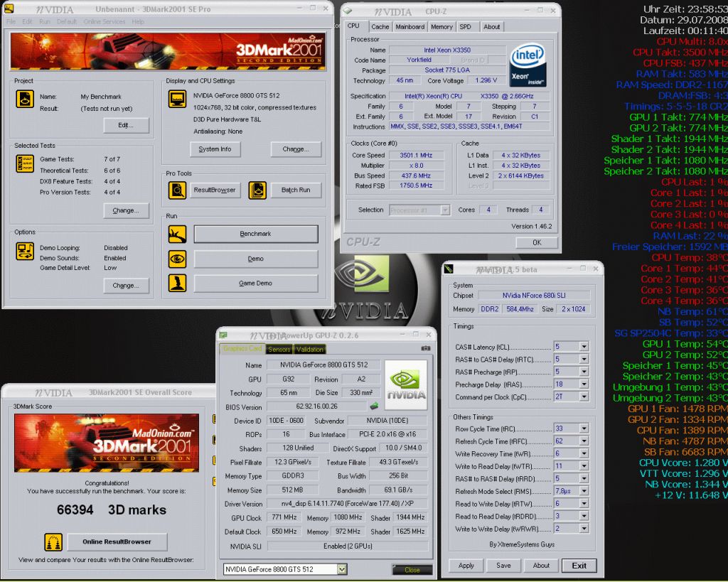The height and width of the screenshot is (582, 728).
Task: Switch to Mainboard tab in CPU-Z
Action: 410,27
